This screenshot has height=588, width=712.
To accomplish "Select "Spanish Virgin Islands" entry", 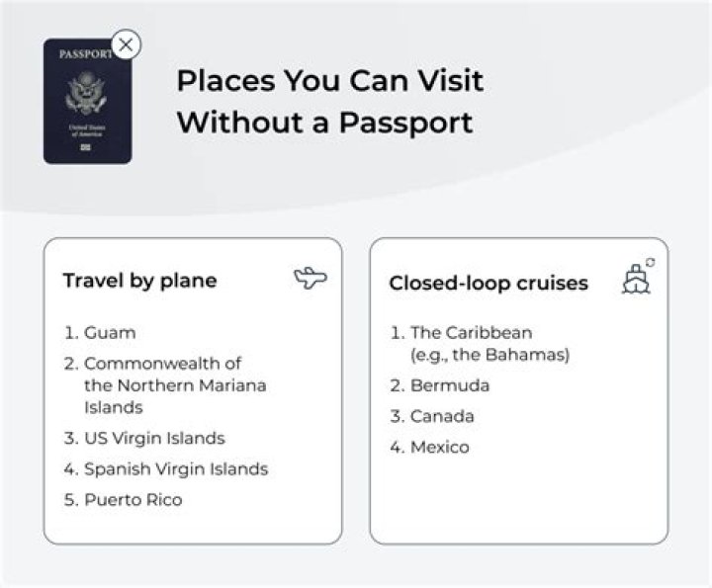I will point(175,469).
